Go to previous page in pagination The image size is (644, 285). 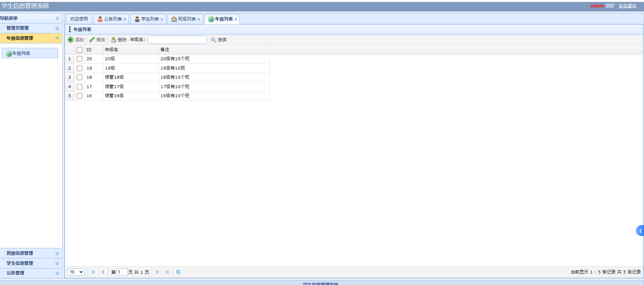[x=103, y=272]
